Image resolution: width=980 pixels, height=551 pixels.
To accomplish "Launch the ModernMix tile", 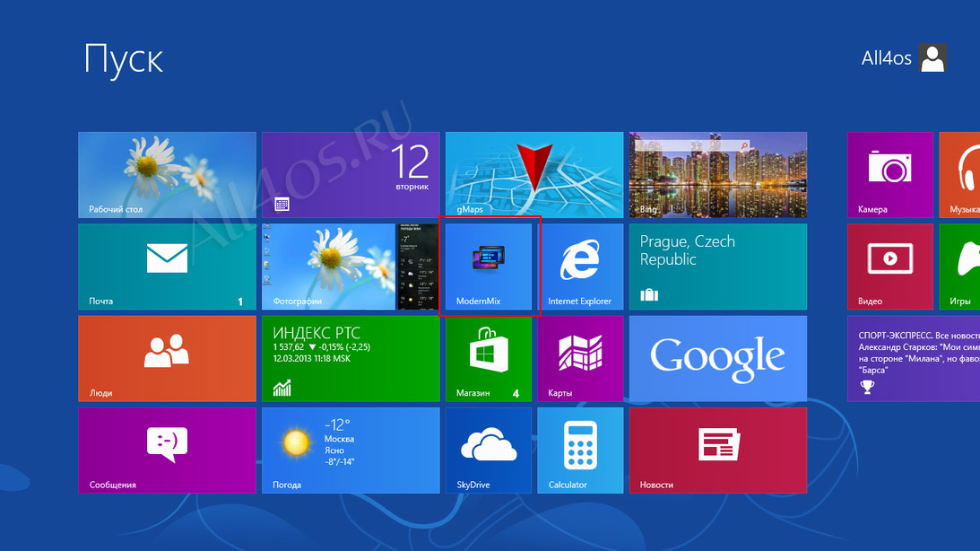I will (x=489, y=267).
